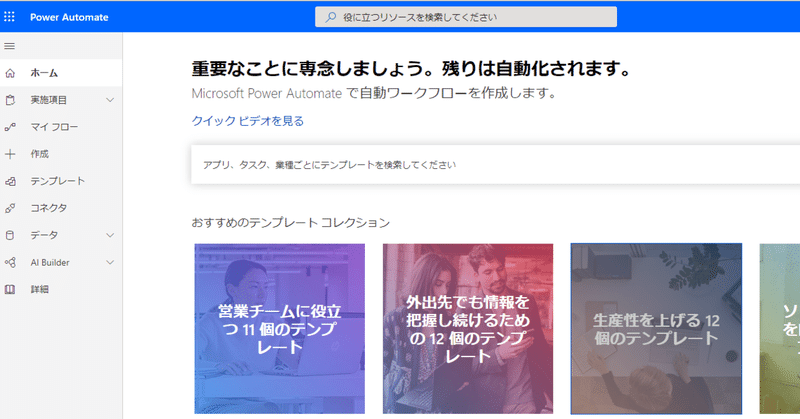Click the おすすめのテンプレート コレクション heading
This screenshot has width=800, height=419.
coord(290,223)
